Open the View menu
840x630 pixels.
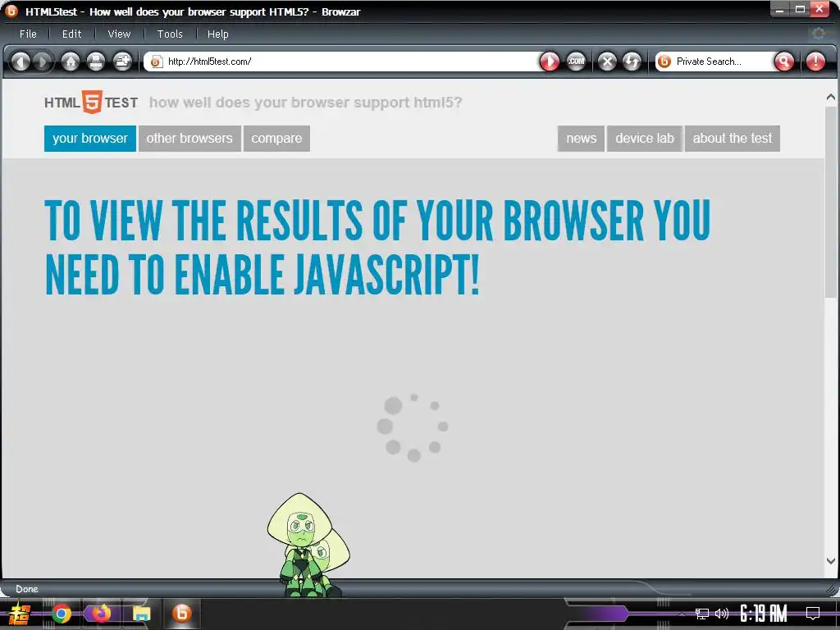pos(119,34)
